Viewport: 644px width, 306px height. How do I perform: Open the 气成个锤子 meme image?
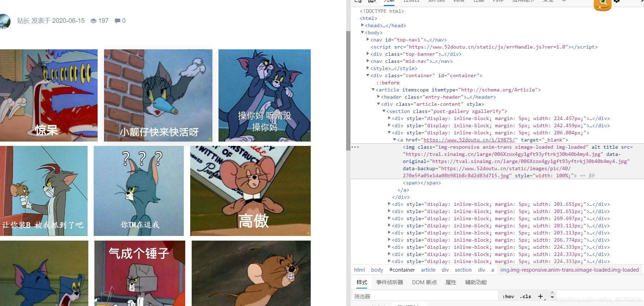point(140,273)
